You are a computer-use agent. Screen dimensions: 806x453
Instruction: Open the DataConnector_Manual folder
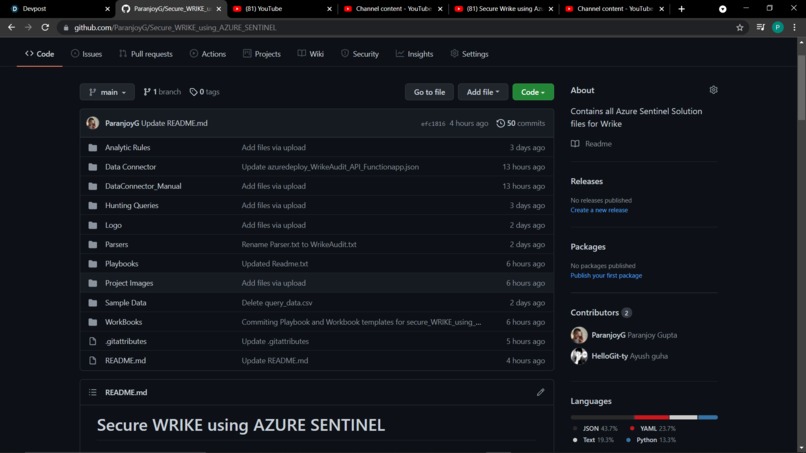[x=143, y=186]
